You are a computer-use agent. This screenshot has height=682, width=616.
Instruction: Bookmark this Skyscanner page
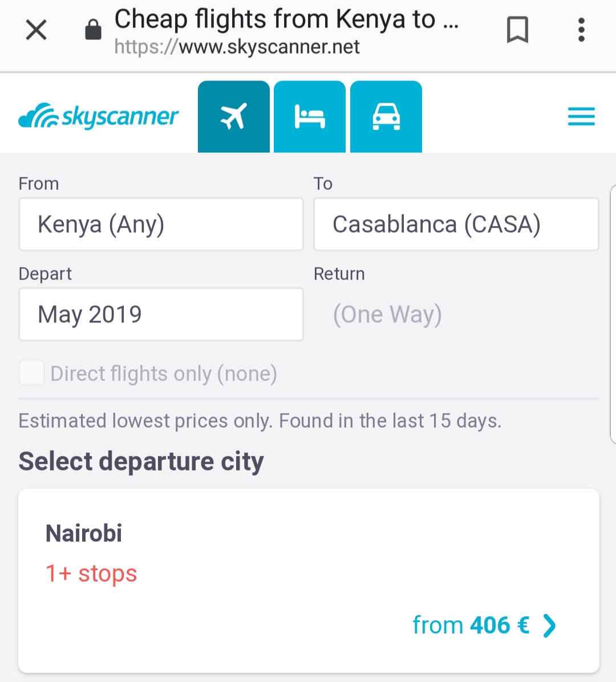point(517,30)
